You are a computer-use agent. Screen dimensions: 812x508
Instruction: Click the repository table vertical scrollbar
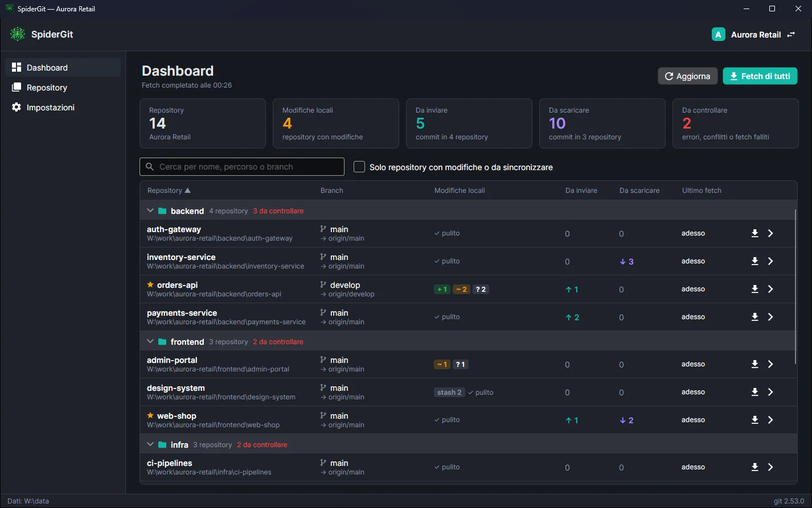[795, 287]
